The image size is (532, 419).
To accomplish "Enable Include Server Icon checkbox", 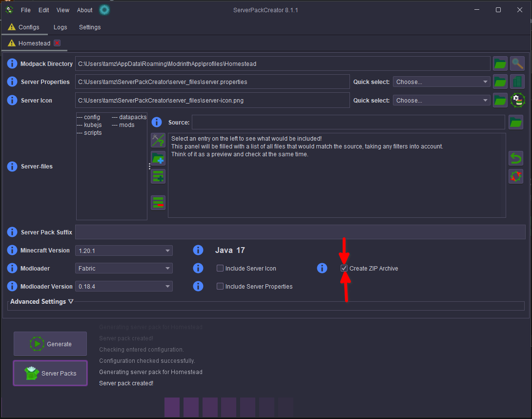I will (220, 268).
